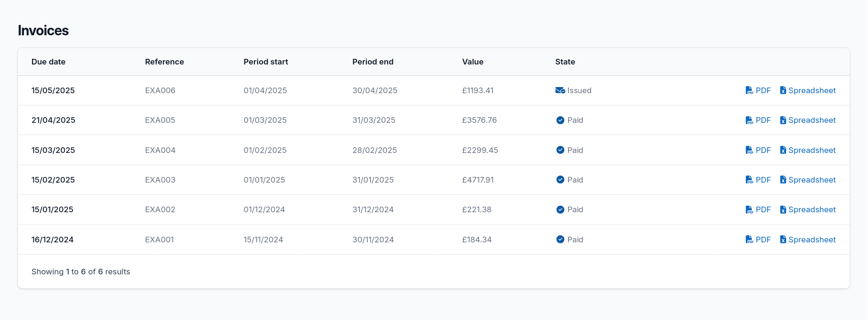Open the Spreadsheet link for invoice EXA004

[812, 150]
